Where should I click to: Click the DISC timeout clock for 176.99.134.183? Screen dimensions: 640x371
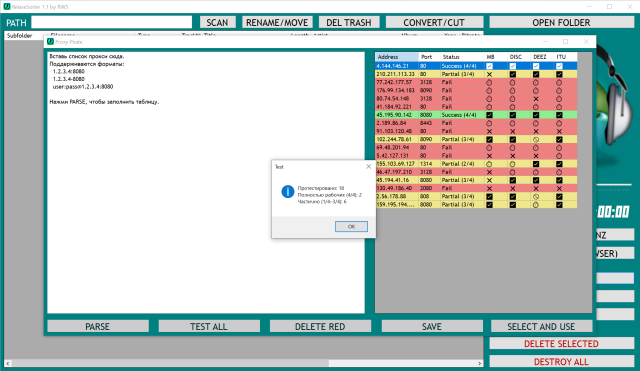click(x=513, y=91)
